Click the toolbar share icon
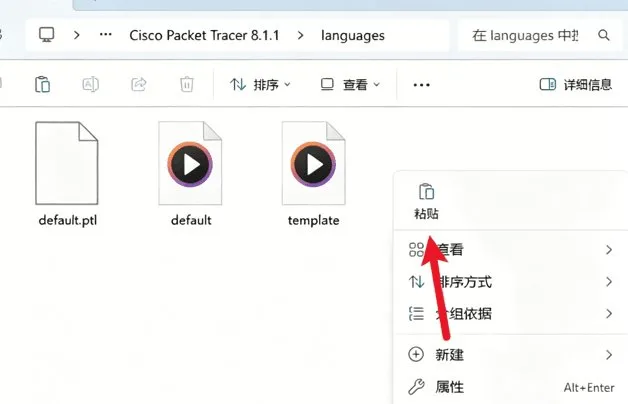The height and width of the screenshot is (404, 628). point(139,84)
